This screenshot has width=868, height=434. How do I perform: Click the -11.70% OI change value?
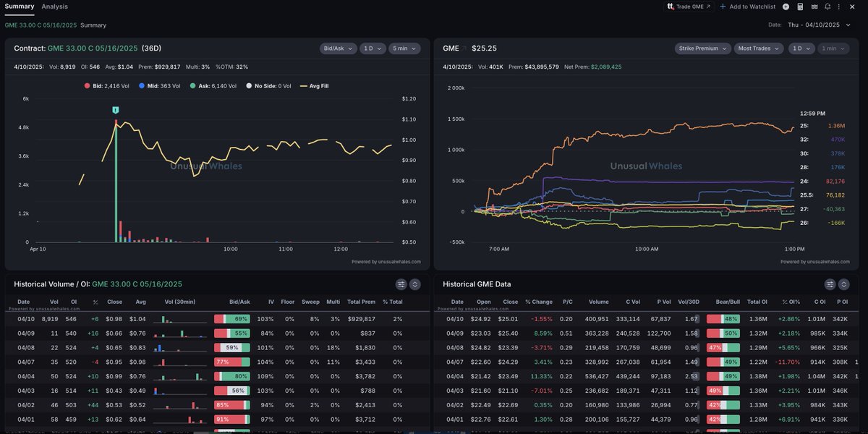click(787, 362)
